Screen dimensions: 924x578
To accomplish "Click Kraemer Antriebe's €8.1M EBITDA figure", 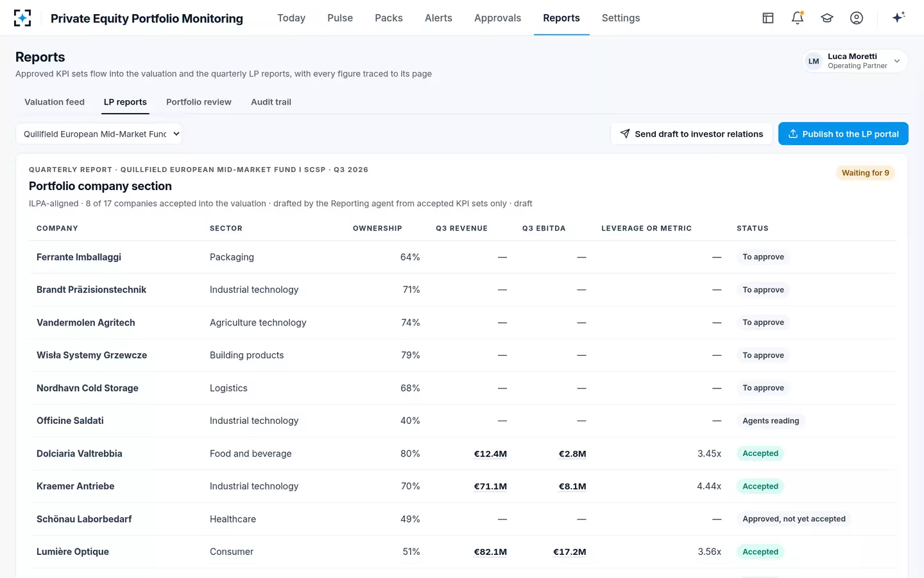I will pos(572,486).
